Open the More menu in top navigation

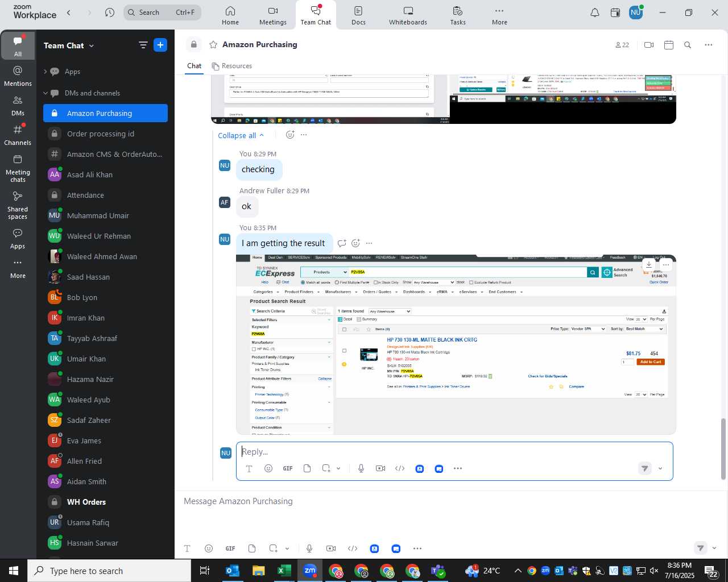[x=499, y=15]
